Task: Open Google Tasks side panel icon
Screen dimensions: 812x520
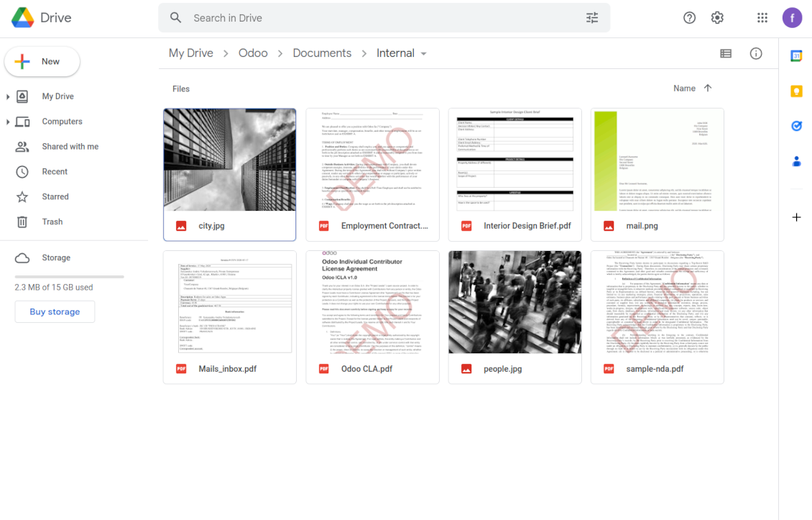Action: click(x=796, y=126)
